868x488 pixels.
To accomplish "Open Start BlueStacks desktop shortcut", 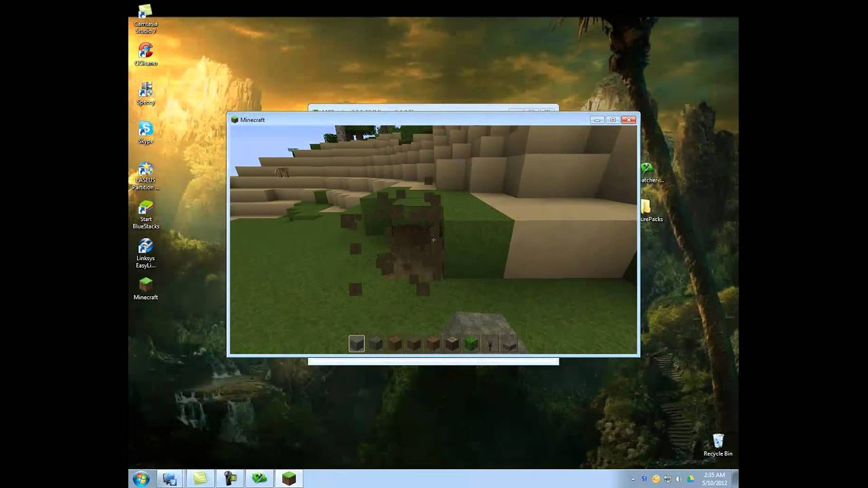I will click(x=145, y=215).
